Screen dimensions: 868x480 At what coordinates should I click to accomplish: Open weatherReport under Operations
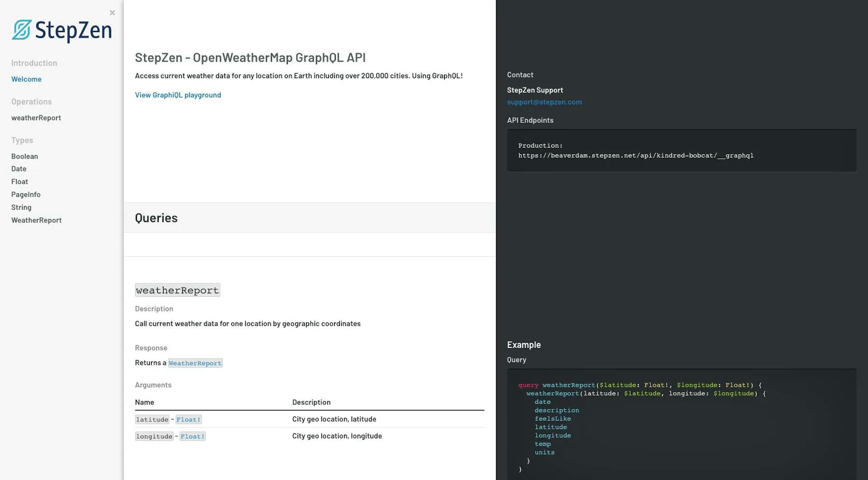(36, 118)
